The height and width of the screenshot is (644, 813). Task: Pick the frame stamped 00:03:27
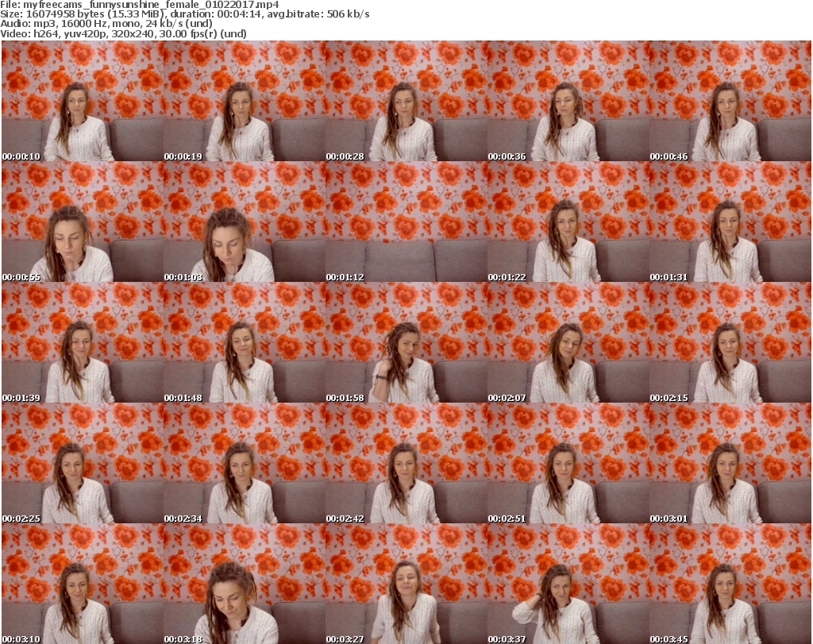click(x=406, y=584)
